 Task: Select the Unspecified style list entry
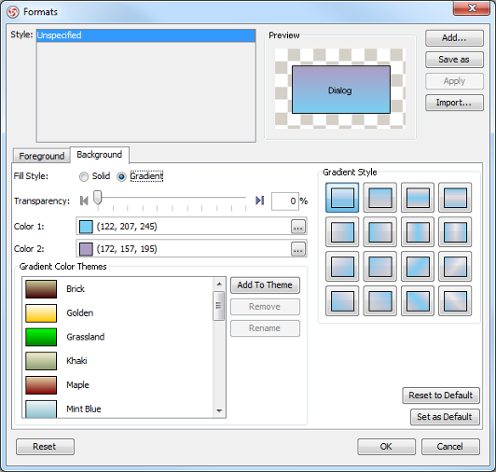[x=146, y=35]
